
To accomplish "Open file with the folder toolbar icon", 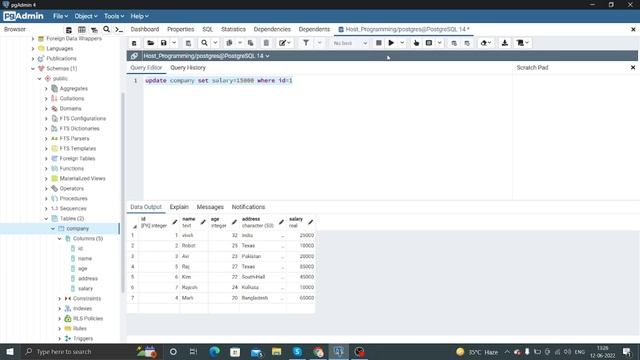I will pos(151,43).
